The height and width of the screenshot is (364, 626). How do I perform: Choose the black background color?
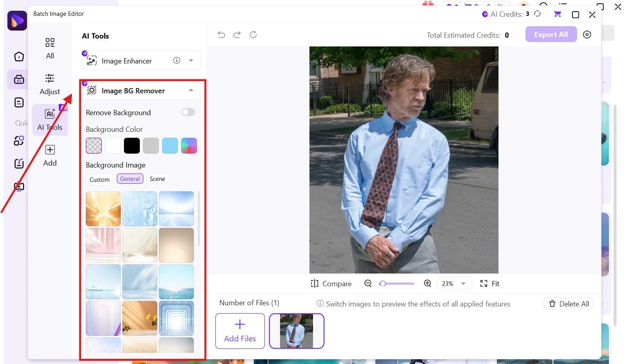[132, 146]
